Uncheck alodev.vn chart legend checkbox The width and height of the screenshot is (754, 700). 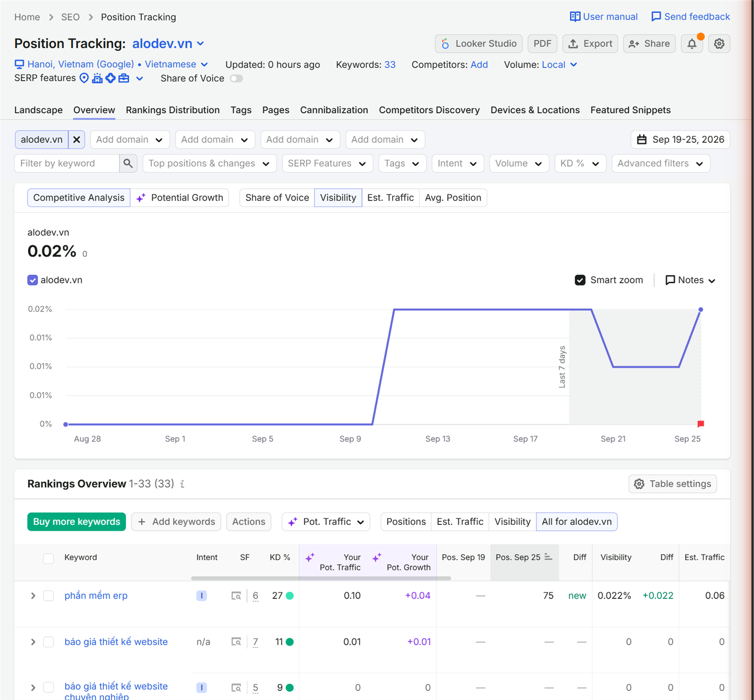(x=33, y=280)
